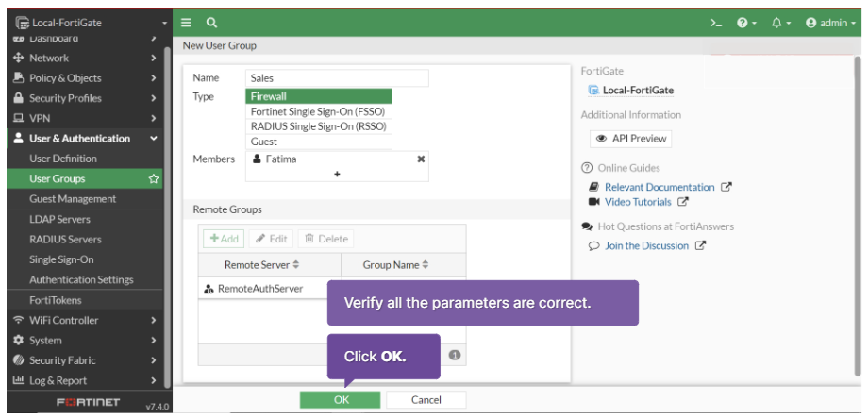The image size is (868, 418).
Task: Click the row count badge
Action: 455,356
